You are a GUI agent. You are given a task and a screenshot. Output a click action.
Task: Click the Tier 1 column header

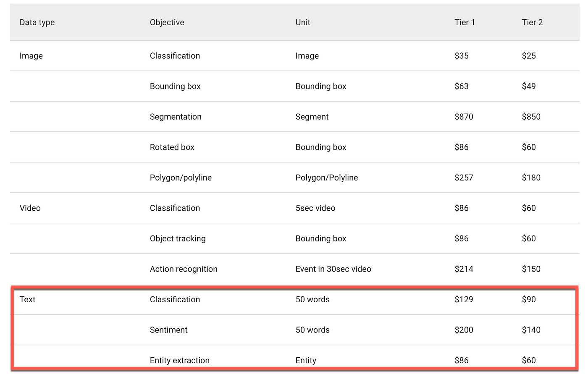(465, 22)
